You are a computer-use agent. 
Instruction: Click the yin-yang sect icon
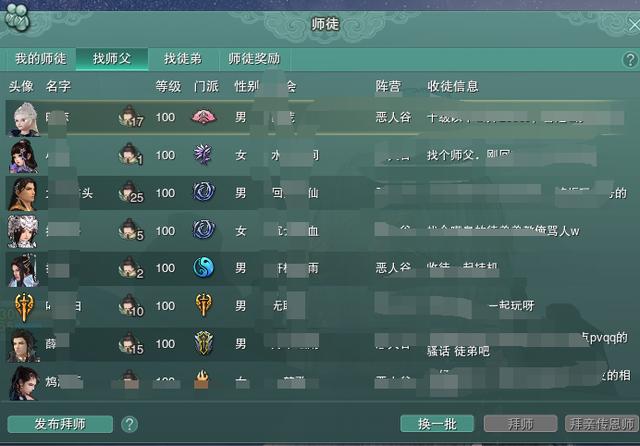203,268
